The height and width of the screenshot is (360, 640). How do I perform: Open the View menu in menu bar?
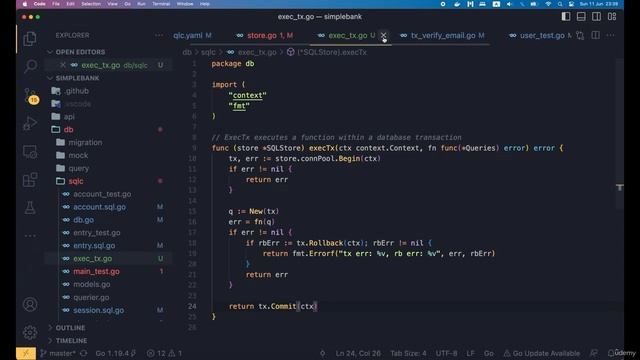point(112,4)
